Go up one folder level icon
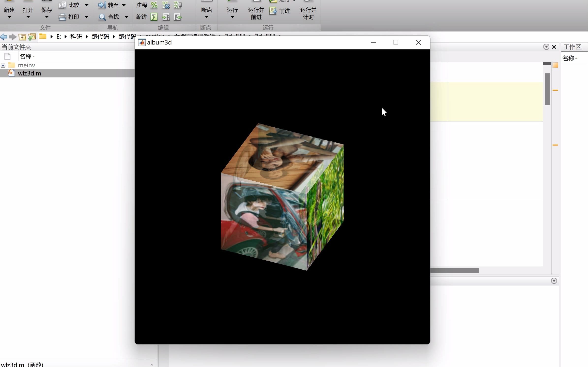The width and height of the screenshot is (588, 367). (22, 37)
